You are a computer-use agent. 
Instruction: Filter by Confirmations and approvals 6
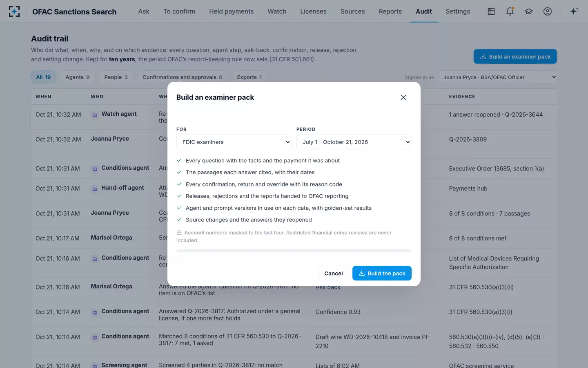(x=183, y=77)
